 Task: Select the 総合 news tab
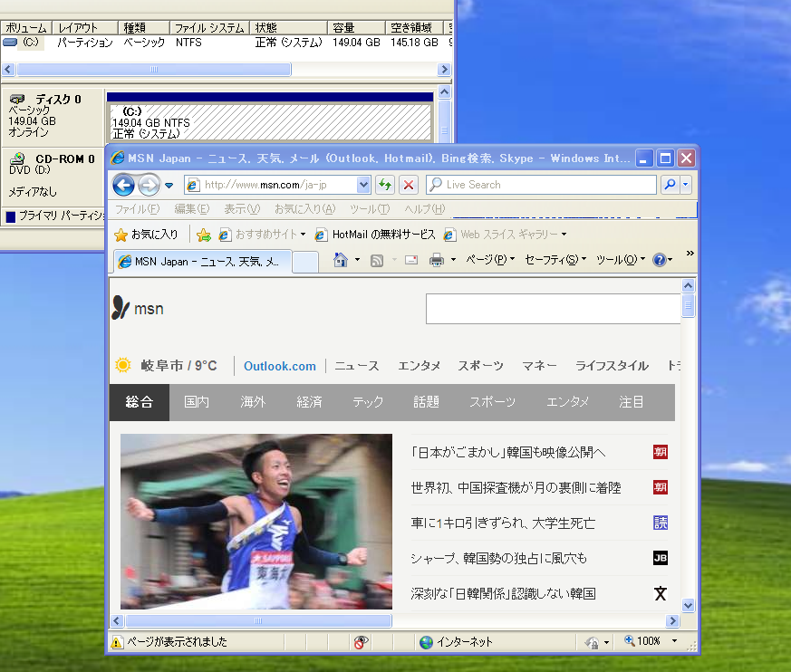(x=140, y=402)
